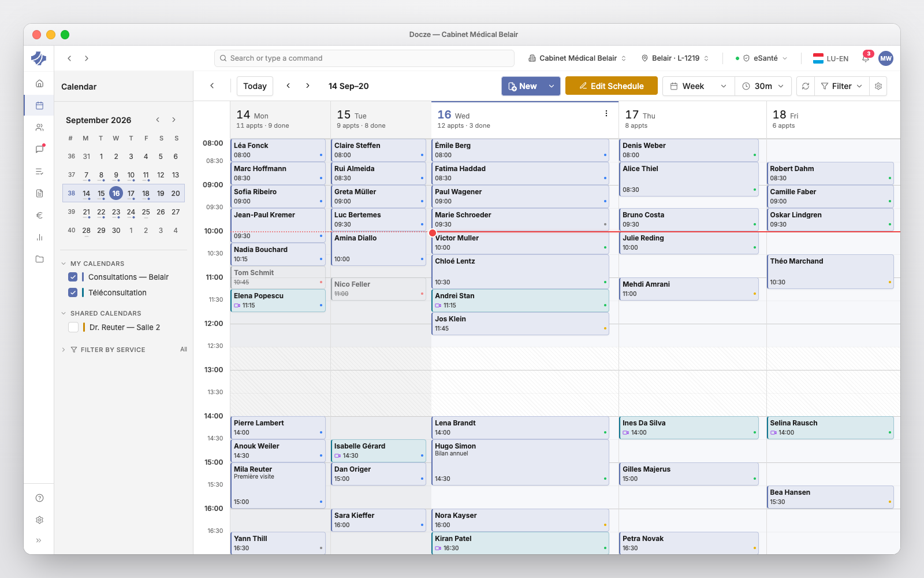
Task: Expand FILTER BY SERVICE section
Action: [x=64, y=350]
